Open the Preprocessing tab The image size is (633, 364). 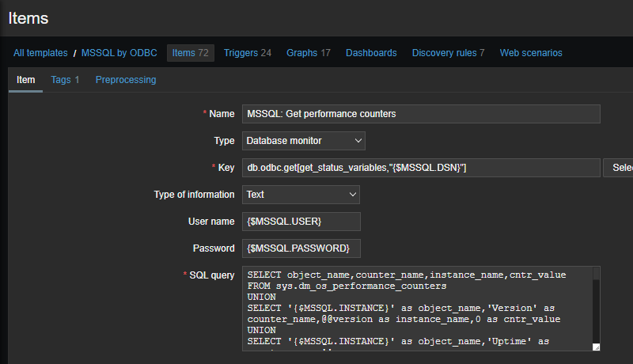pyautogui.click(x=126, y=80)
